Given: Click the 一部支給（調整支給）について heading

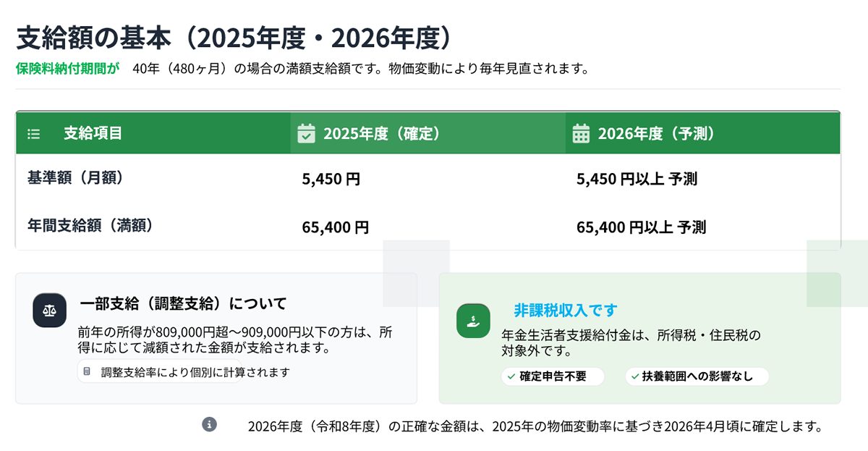Looking at the screenshot, I should [x=183, y=303].
